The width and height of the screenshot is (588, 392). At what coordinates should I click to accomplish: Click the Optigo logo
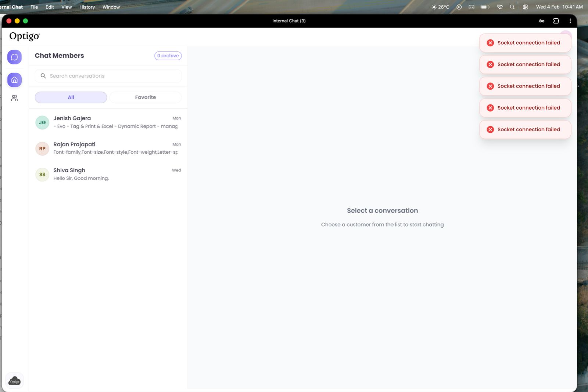pyautogui.click(x=24, y=36)
